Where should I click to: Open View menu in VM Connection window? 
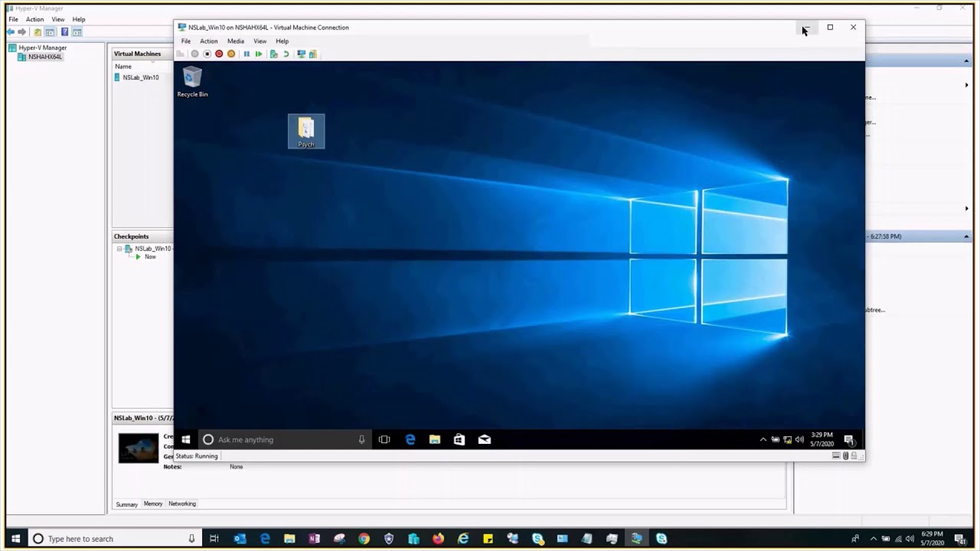260,41
